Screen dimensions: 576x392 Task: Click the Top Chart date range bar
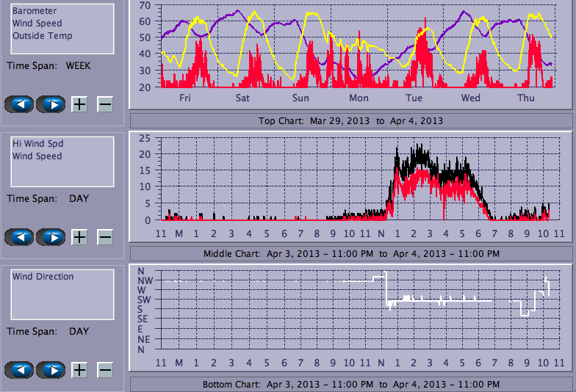(350, 120)
